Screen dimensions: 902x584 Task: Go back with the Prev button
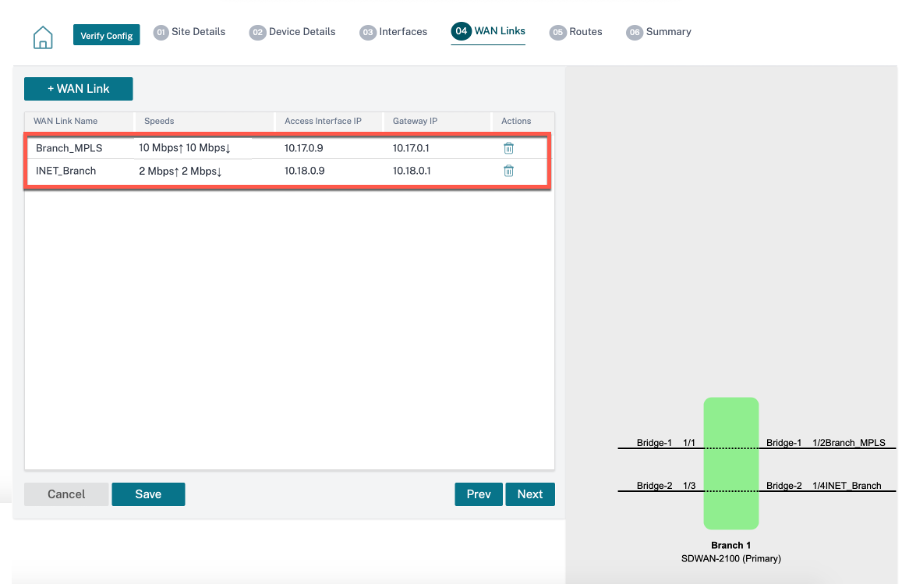pyautogui.click(x=479, y=494)
